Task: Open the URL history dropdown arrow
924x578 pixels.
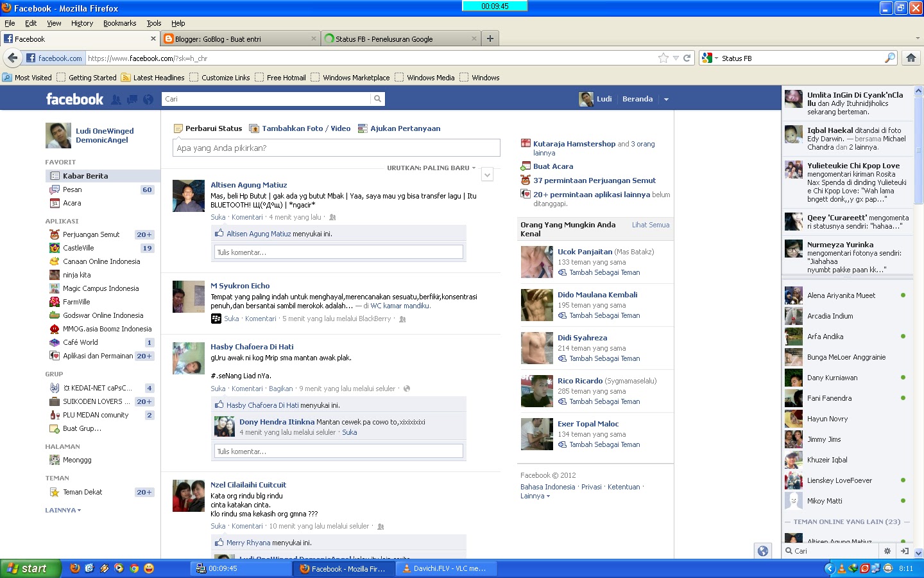Action: coord(676,58)
